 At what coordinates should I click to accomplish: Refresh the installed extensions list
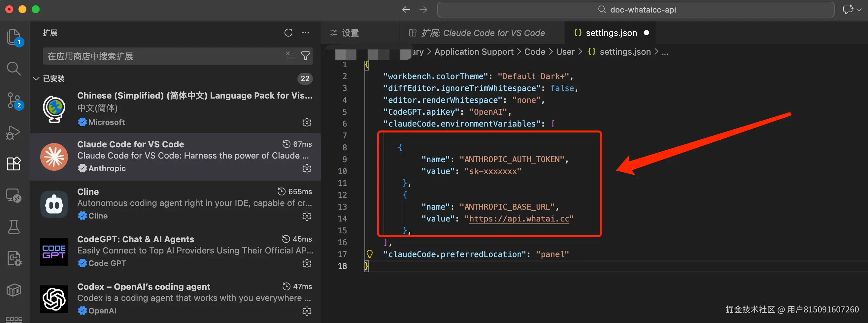click(x=288, y=32)
